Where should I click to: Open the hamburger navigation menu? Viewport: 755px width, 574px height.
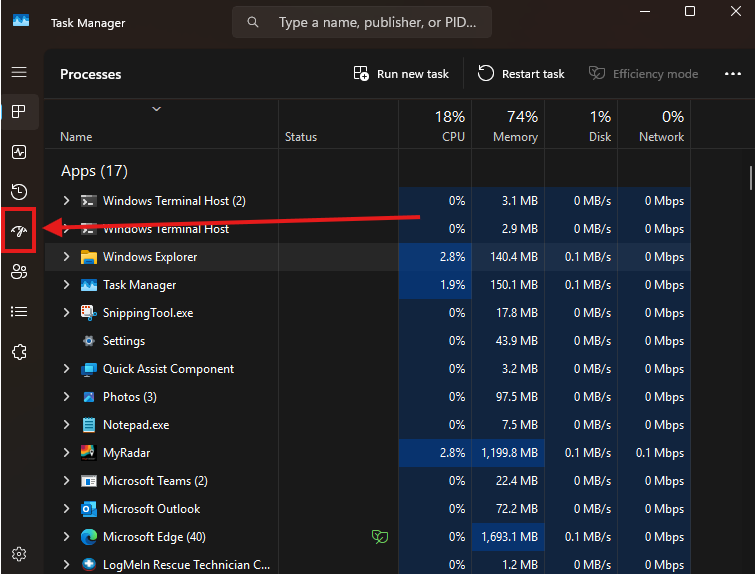(19, 72)
